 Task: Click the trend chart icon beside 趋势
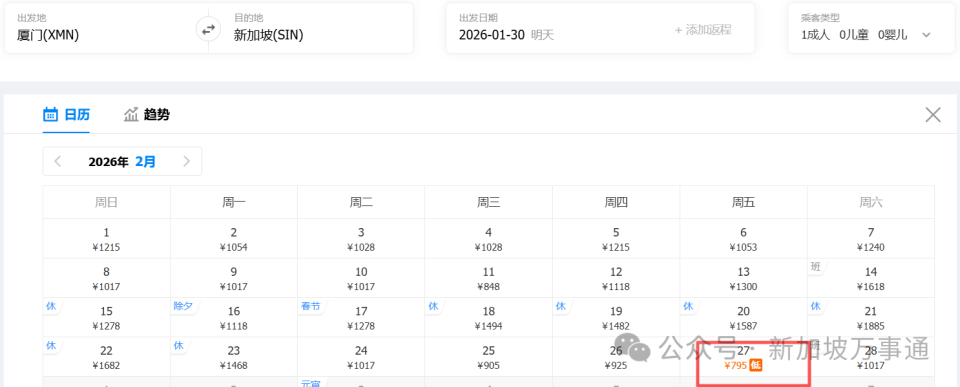(131, 115)
